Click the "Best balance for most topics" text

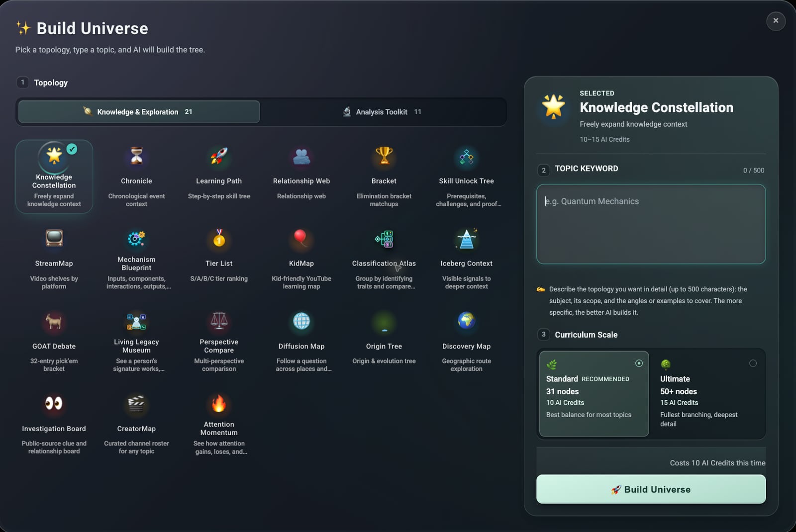589,415
